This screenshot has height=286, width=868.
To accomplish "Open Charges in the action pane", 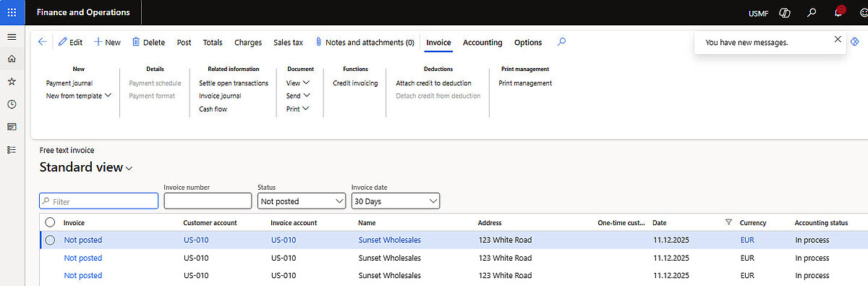I will [x=248, y=43].
